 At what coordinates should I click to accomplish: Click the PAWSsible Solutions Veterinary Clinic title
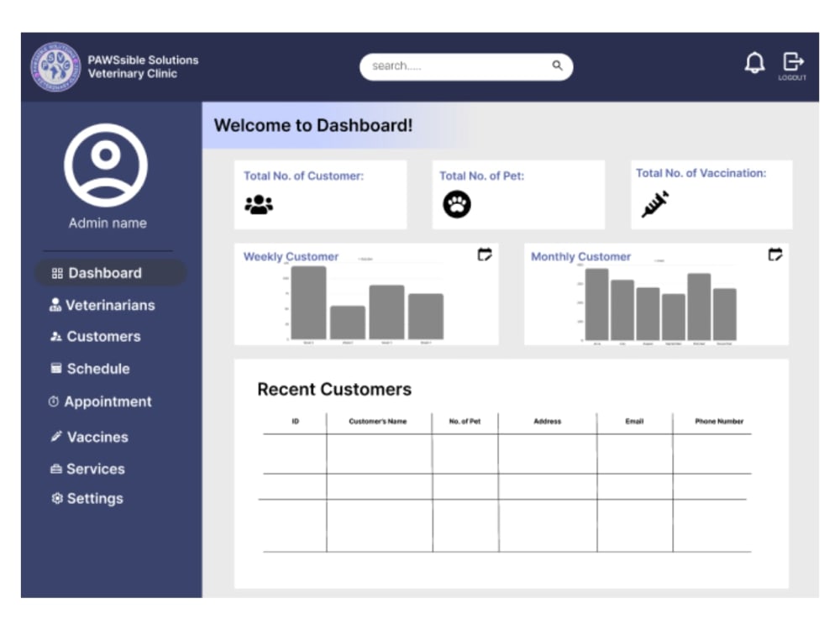143,67
